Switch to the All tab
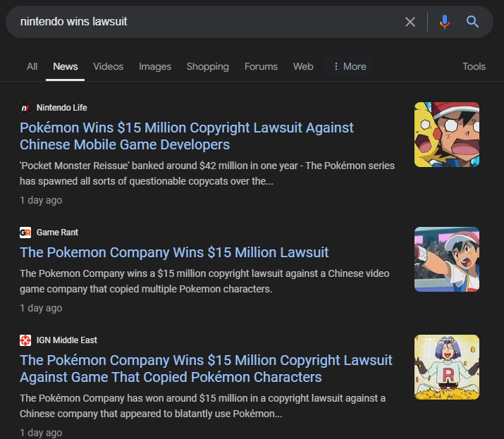 tap(32, 66)
